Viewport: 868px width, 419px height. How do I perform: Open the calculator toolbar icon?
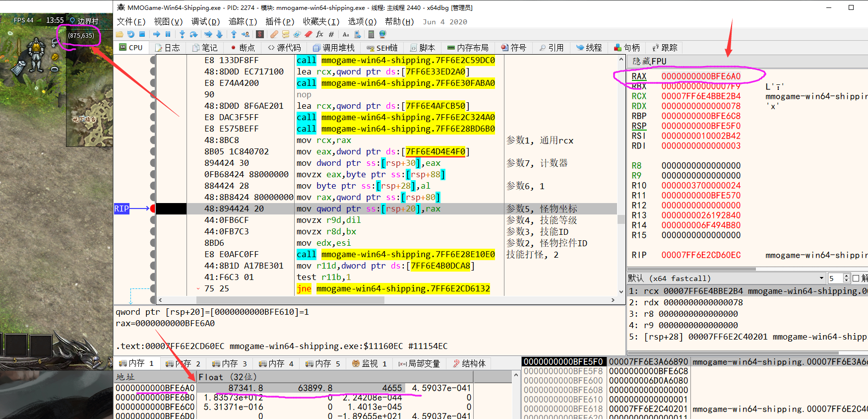pos(371,34)
